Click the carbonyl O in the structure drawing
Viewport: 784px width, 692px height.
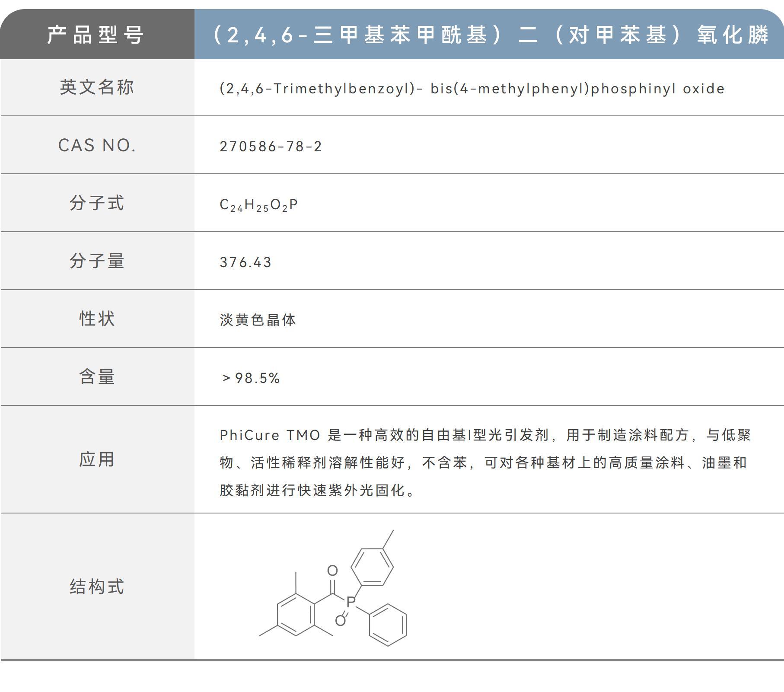click(x=332, y=571)
